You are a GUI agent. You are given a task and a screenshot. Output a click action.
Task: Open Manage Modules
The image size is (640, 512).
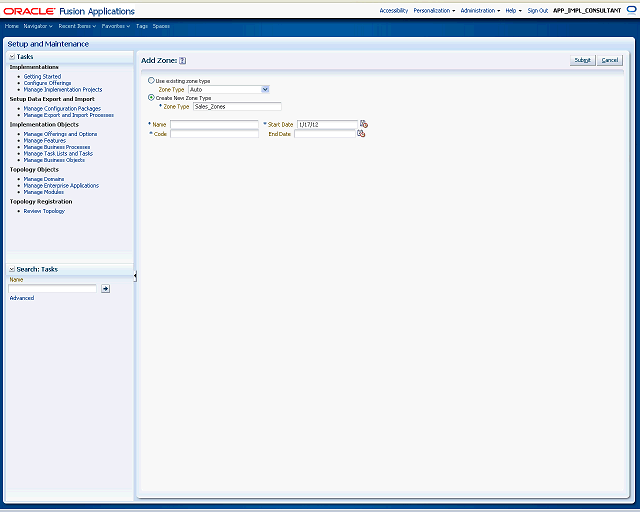[44, 192]
